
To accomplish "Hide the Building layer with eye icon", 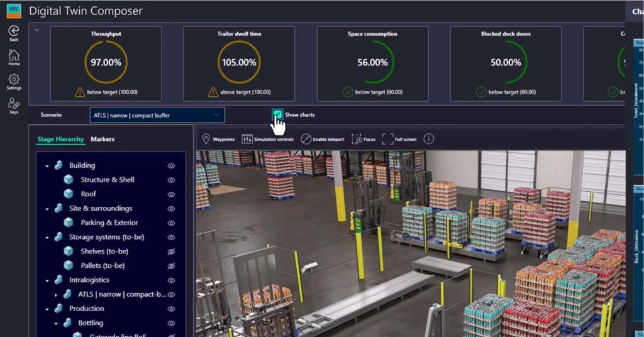I will click(x=171, y=166).
